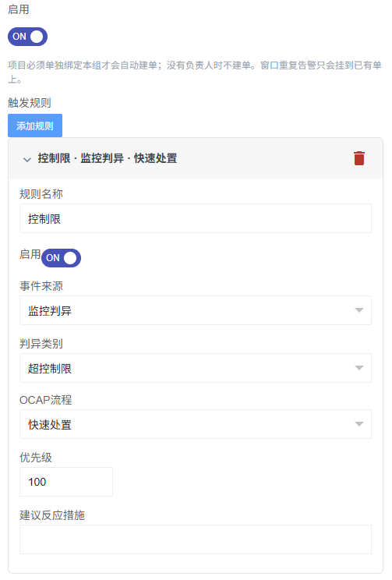Click the gray hint text about 自动建单
The image size is (392, 580).
tap(195, 72)
